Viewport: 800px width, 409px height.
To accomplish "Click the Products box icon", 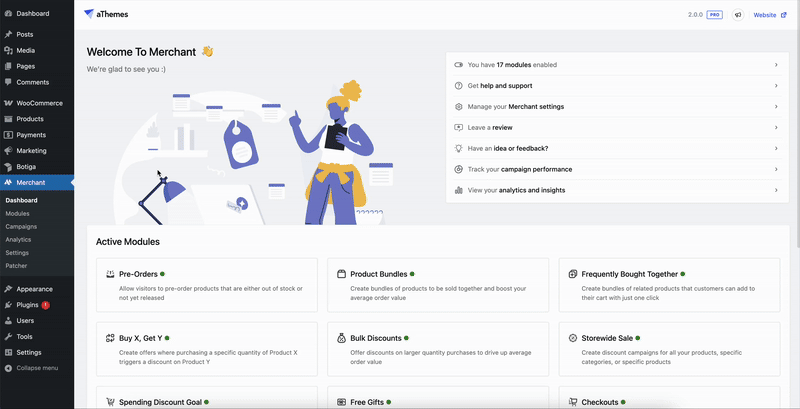I will point(8,119).
